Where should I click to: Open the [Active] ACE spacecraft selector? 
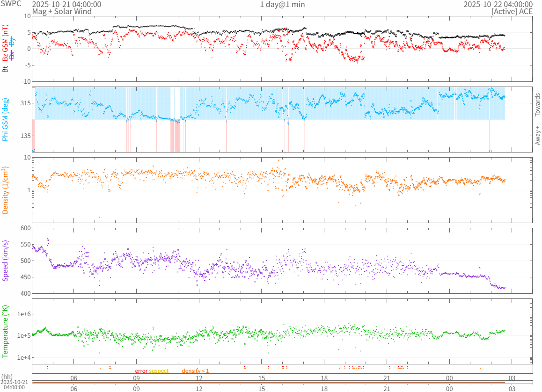tap(512, 11)
